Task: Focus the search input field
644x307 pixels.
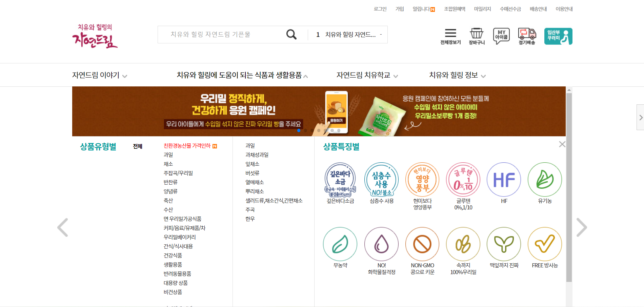Action: tap(224, 35)
